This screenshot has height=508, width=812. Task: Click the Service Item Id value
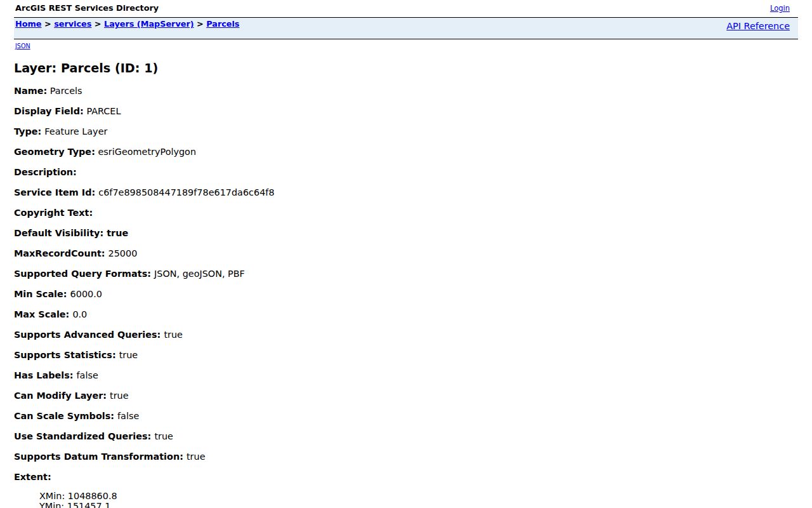(x=186, y=192)
